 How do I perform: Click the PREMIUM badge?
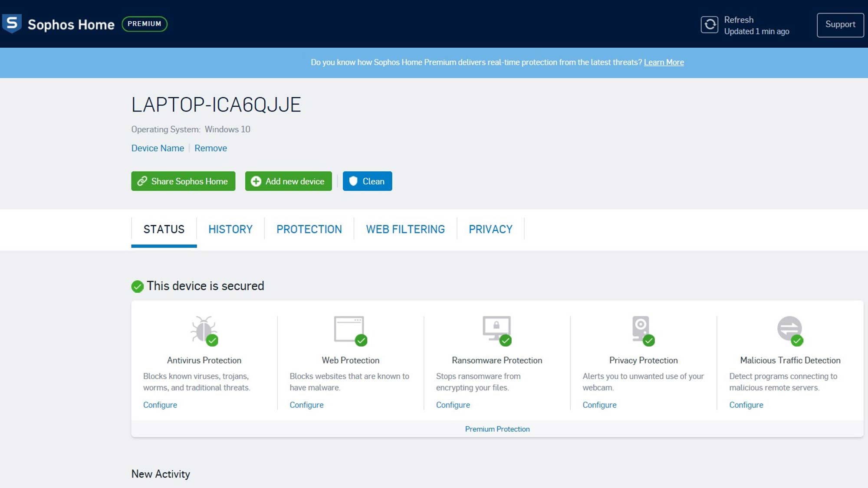(x=145, y=24)
